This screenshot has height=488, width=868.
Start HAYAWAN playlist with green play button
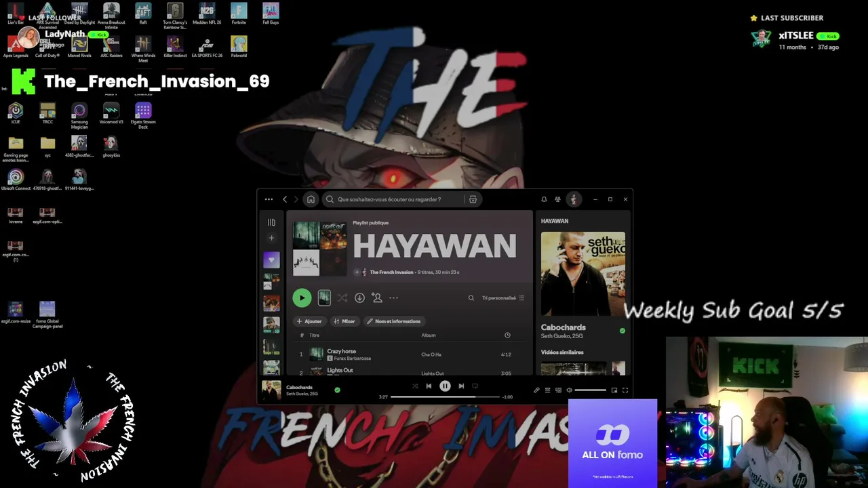point(302,298)
